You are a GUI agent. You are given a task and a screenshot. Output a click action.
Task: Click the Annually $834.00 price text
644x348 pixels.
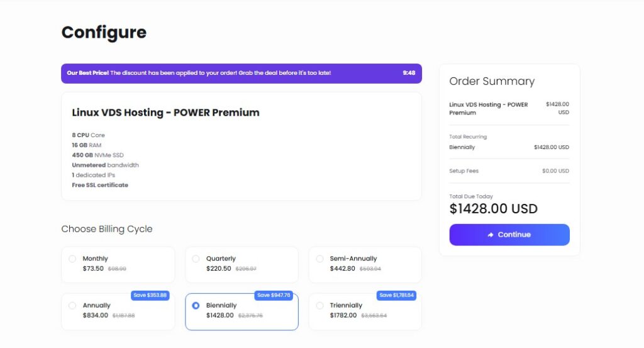(x=96, y=315)
